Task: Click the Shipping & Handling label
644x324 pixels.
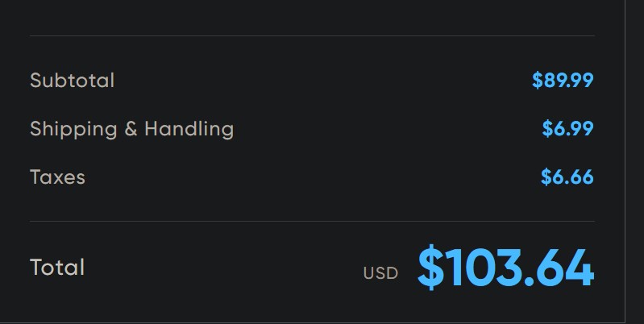Action: (x=132, y=129)
